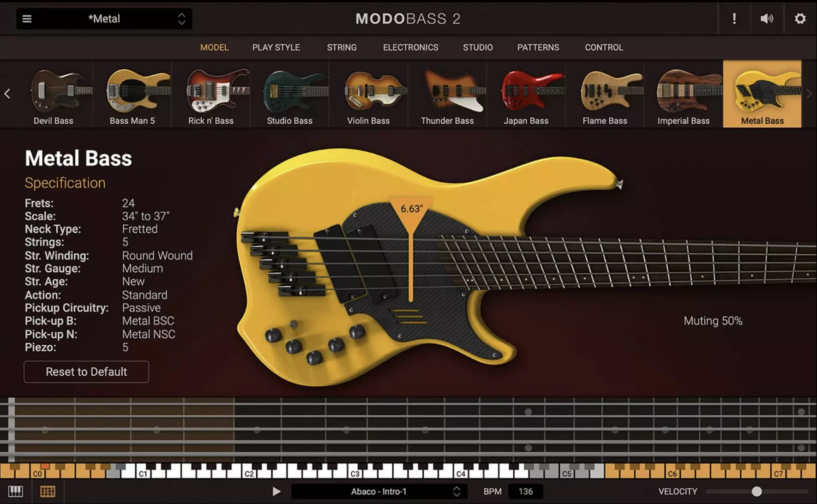Click Reset to Default button
The height and width of the screenshot is (504, 817).
point(86,372)
